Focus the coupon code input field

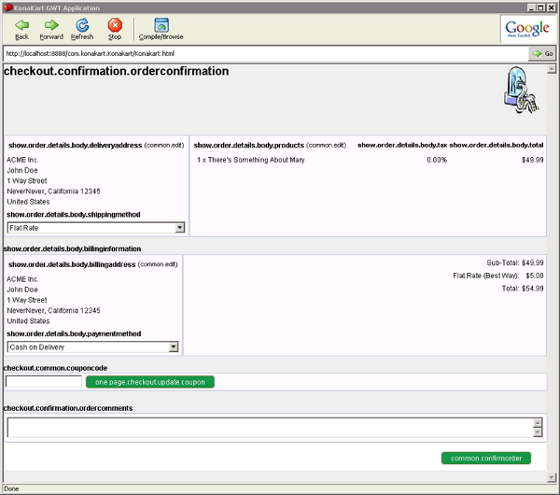(x=44, y=381)
